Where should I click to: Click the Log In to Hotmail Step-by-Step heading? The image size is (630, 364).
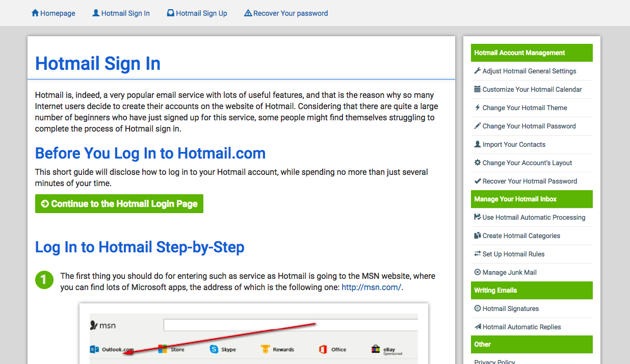point(140,247)
